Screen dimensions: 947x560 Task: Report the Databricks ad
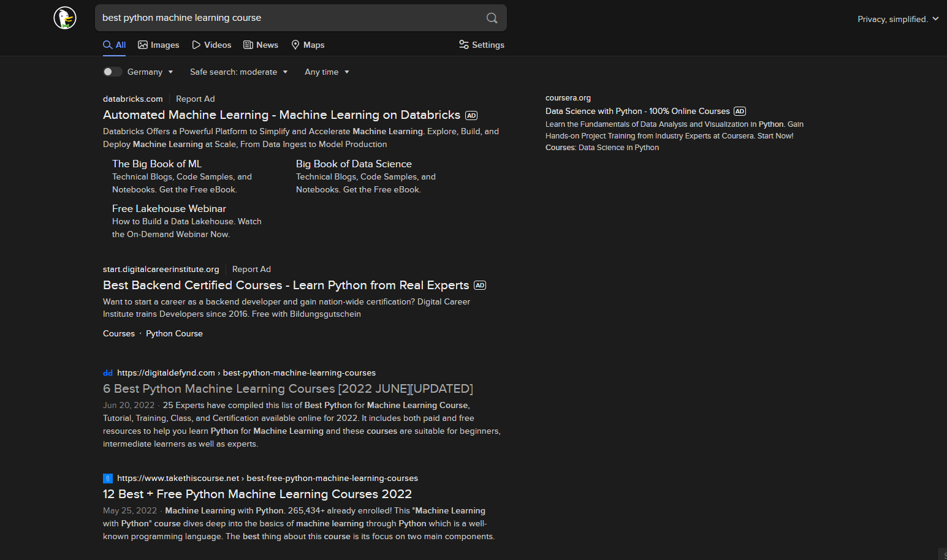(x=196, y=99)
